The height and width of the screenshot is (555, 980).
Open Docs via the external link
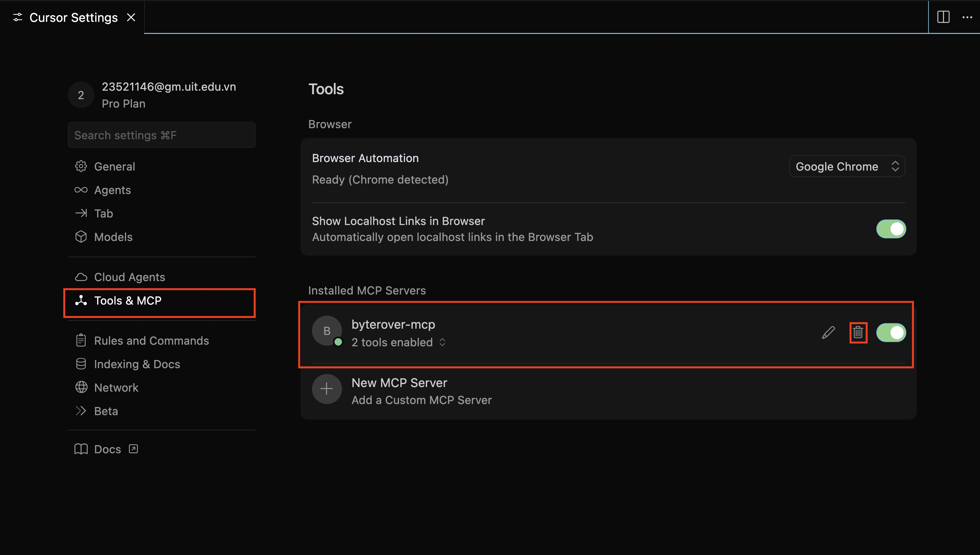point(133,449)
